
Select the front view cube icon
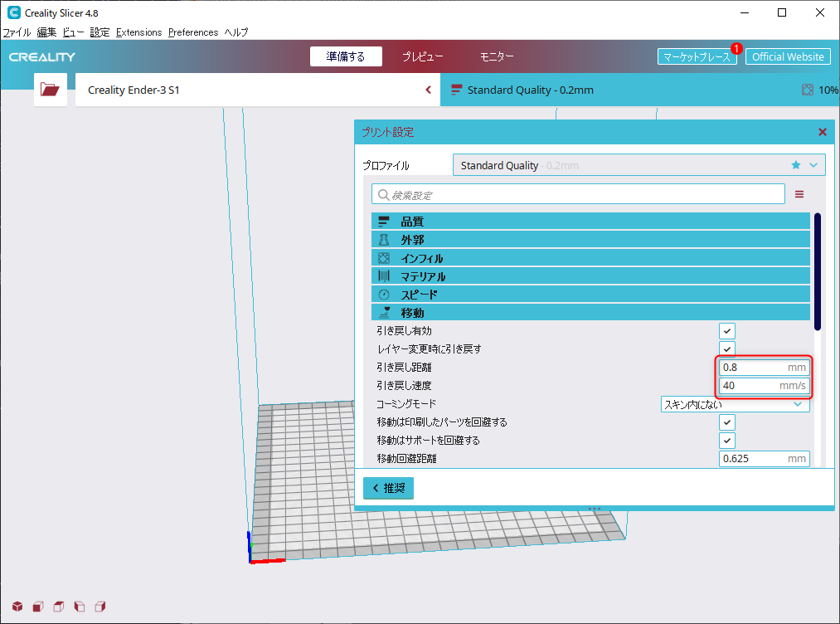click(38, 607)
